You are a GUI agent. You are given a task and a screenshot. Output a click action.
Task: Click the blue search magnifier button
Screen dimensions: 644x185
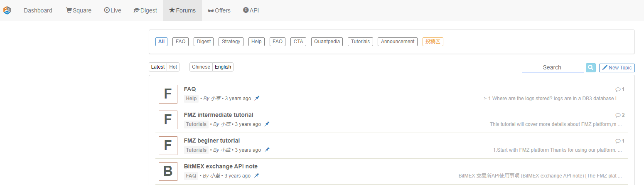tap(590, 67)
